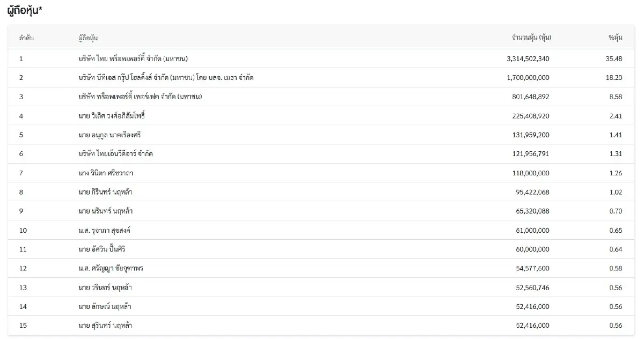Select shareholder บริษัท ไทย พร็อพเพอร์ตี้ จำกัด (มหาชน)
The height and width of the screenshot is (339, 644).
tap(133, 58)
